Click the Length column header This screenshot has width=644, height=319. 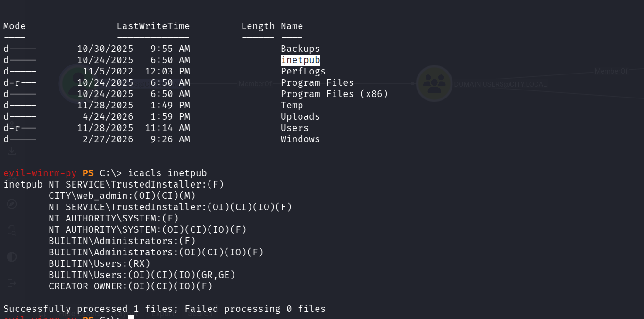click(258, 26)
